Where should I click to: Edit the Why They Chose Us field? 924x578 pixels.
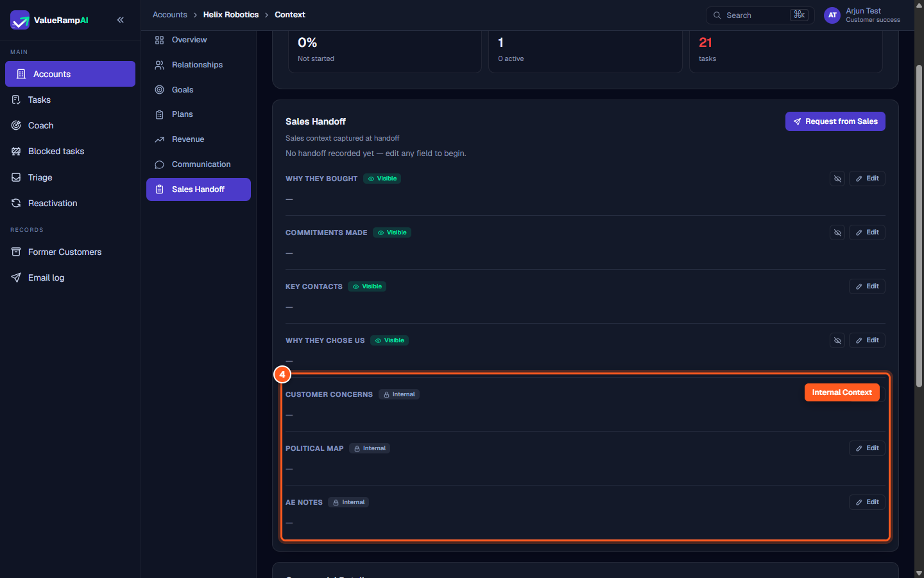867,340
